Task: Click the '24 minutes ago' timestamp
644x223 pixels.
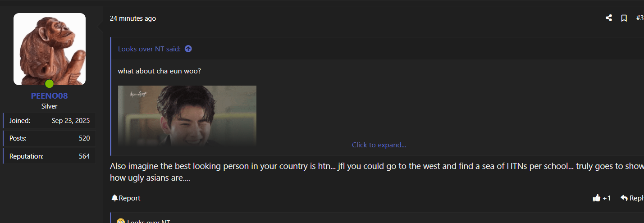Action: click(x=133, y=18)
